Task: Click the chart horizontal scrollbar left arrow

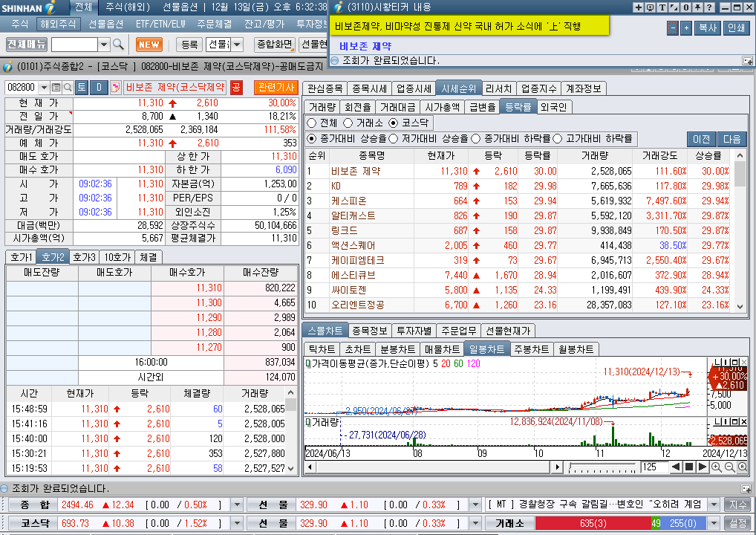Action: point(310,467)
